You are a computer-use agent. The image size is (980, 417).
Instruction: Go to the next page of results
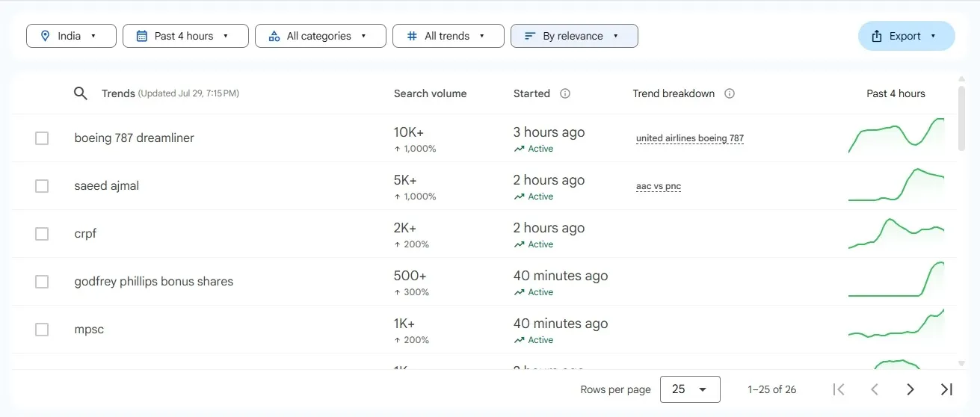click(x=910, y=389)
